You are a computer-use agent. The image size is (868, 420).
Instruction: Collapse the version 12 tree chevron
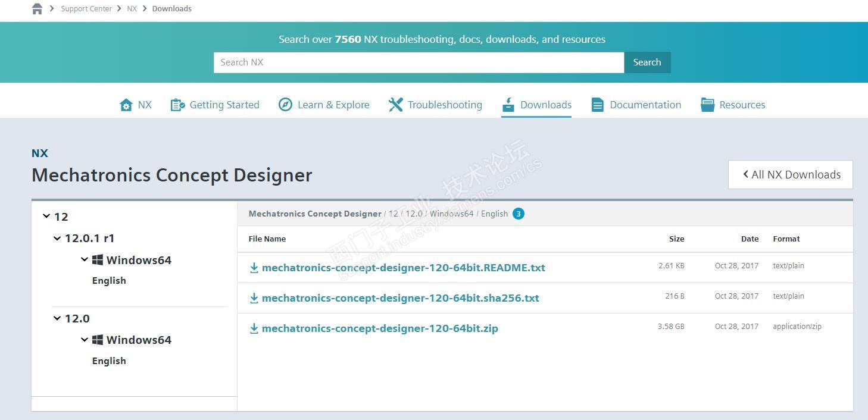[x=46, y=217]
